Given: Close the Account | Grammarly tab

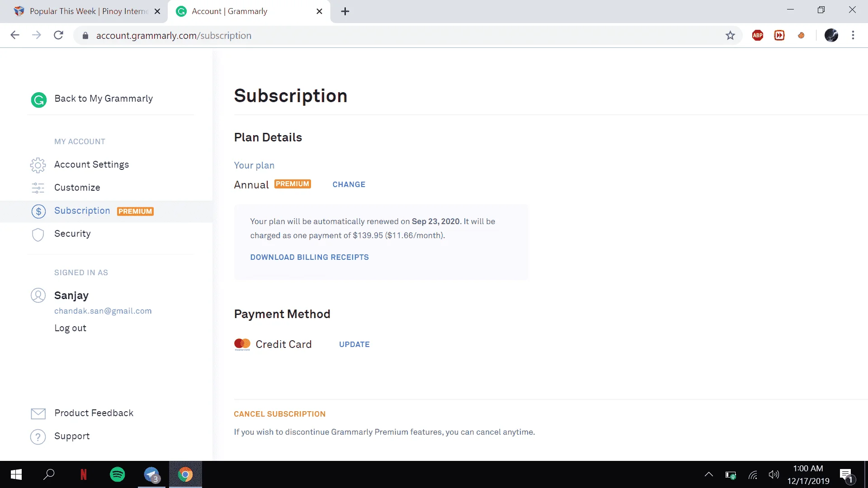Looking at the screenshot, I should 319,11.
